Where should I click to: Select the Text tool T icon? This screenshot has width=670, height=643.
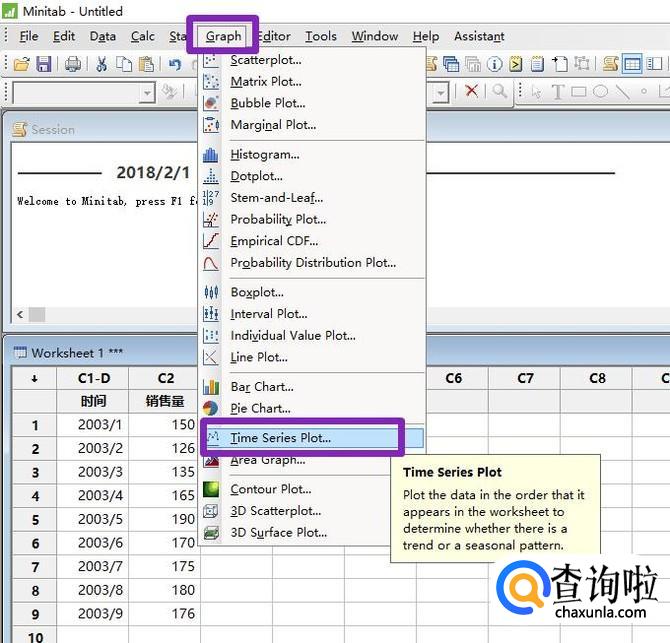click(557, 92)
